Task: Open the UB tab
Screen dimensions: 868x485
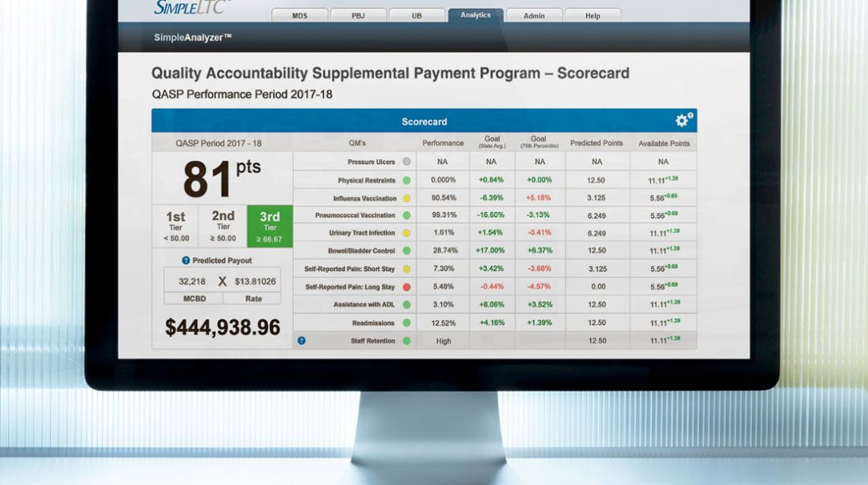Action: coord(416,15)
